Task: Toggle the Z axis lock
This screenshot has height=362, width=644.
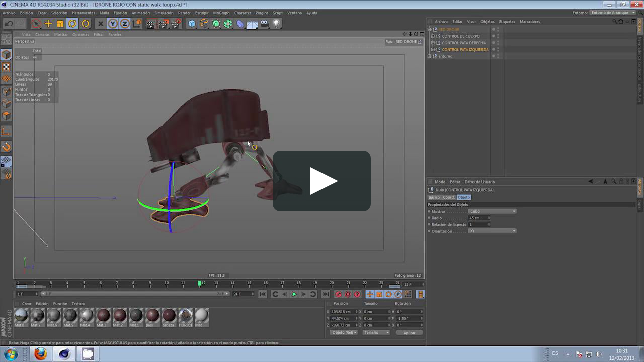Action: pos(125,24)
